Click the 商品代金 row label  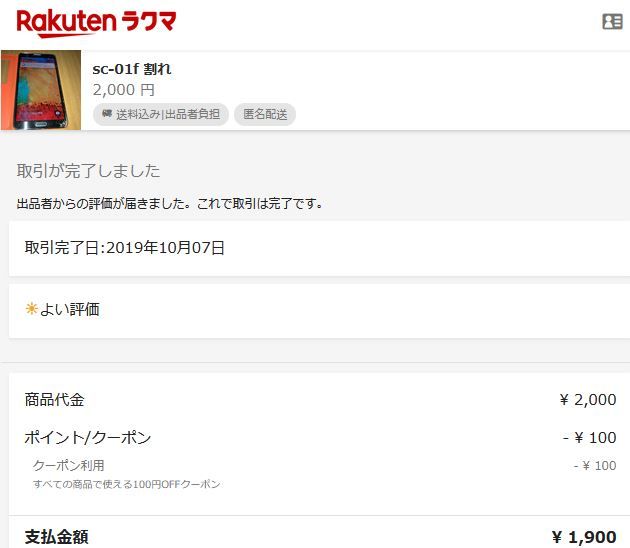pyautogui.click(x=55, y=400)
